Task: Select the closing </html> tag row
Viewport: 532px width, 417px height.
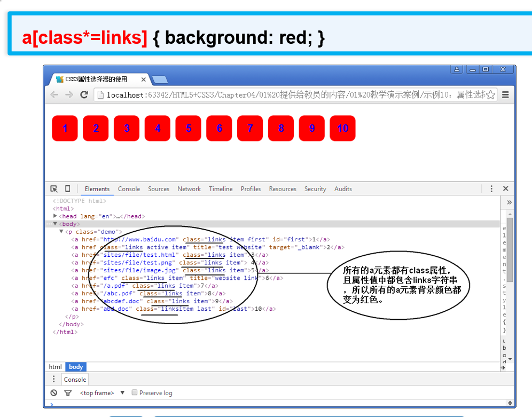Action: 65,332
